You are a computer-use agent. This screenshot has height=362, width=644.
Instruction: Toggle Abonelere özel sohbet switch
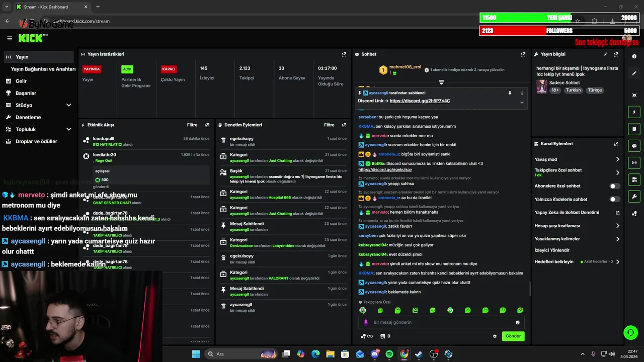pos(614,186)
